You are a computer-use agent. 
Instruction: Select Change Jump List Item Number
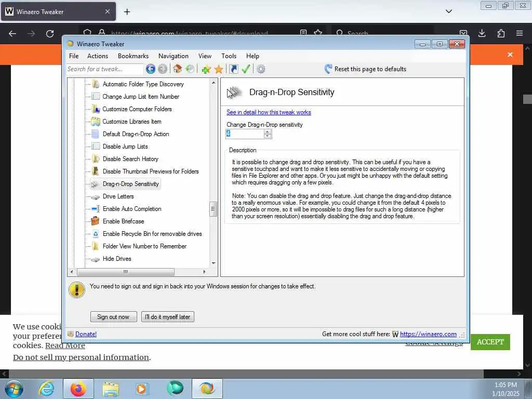tap(141, 97)
